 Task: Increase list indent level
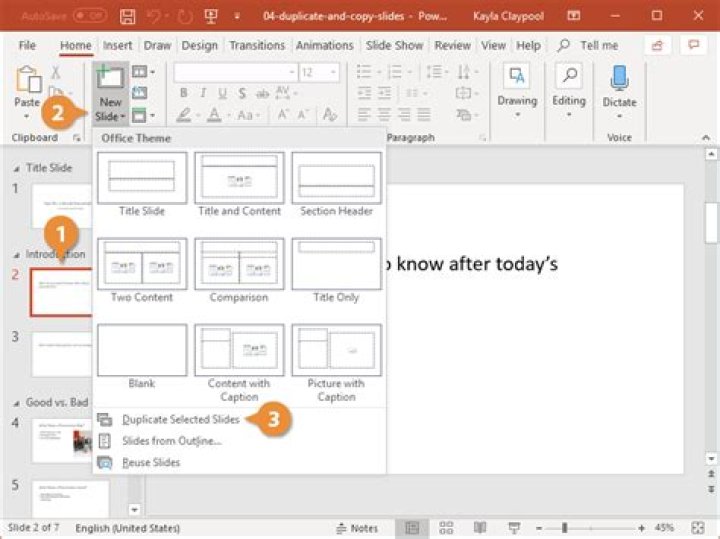384,93
